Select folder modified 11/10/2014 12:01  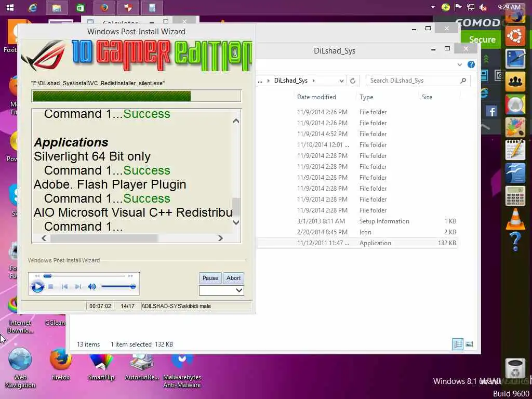coord(357,145)
